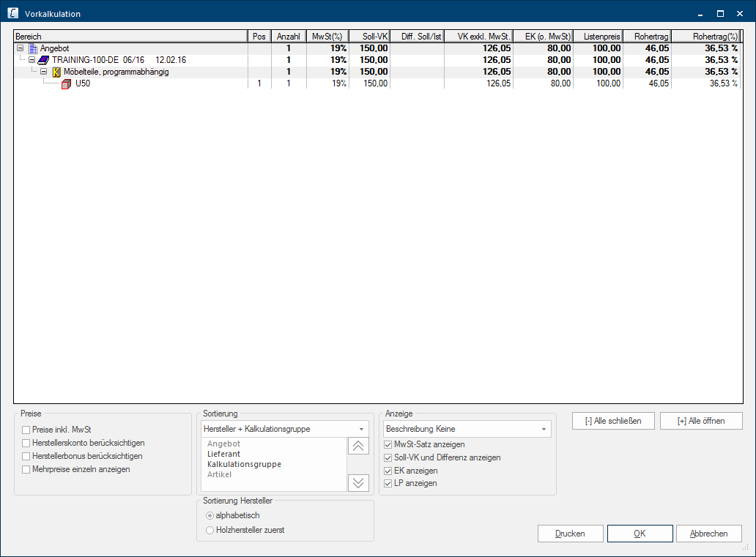Screen dimensions: 756x557
Task: Collapse the Angebot tree node
Action: coord(21,48)
